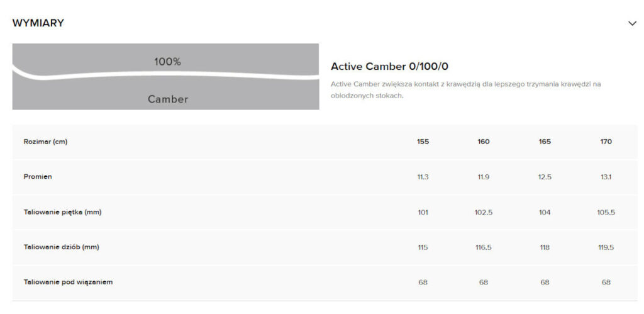Click the WYMIARY section heading
This screenshot has width=644, height=314.
[38, 23]
